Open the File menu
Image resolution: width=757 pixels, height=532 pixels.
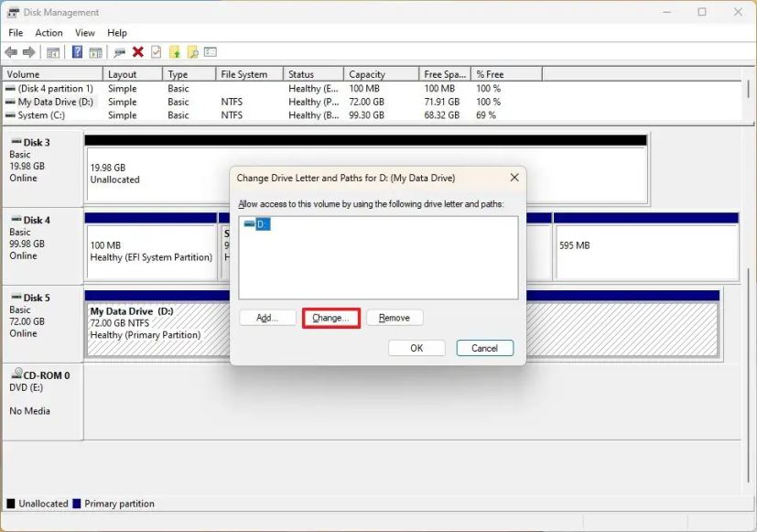pyautogui.click(x=16, y=33)
